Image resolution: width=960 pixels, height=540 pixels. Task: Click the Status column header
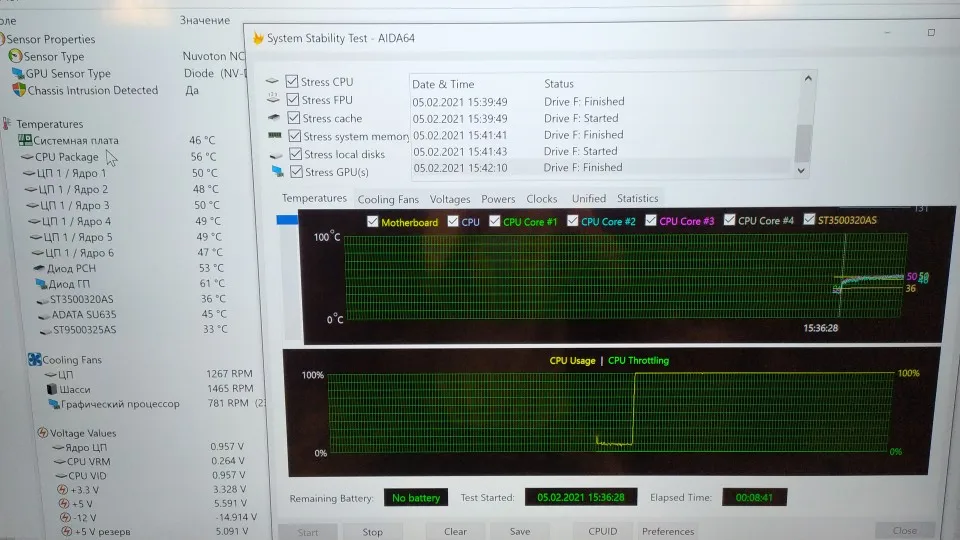click(559, 83)
